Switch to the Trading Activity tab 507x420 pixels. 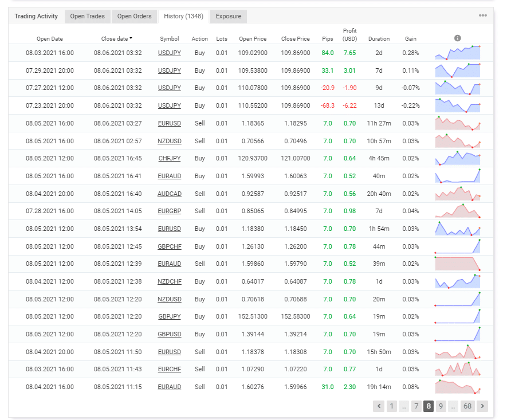(36, 16)
